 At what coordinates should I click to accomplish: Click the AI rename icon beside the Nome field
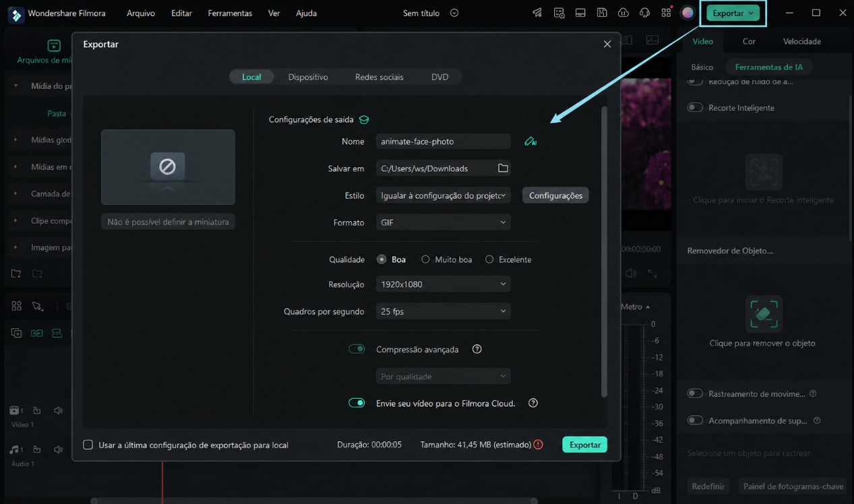click(530, 141)
